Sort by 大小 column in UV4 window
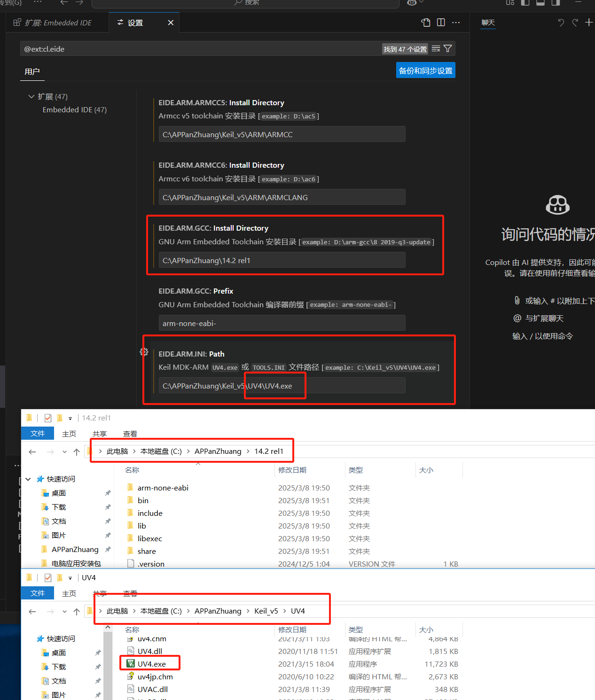This screenshot has width=595, height=700. click(426, 630)
